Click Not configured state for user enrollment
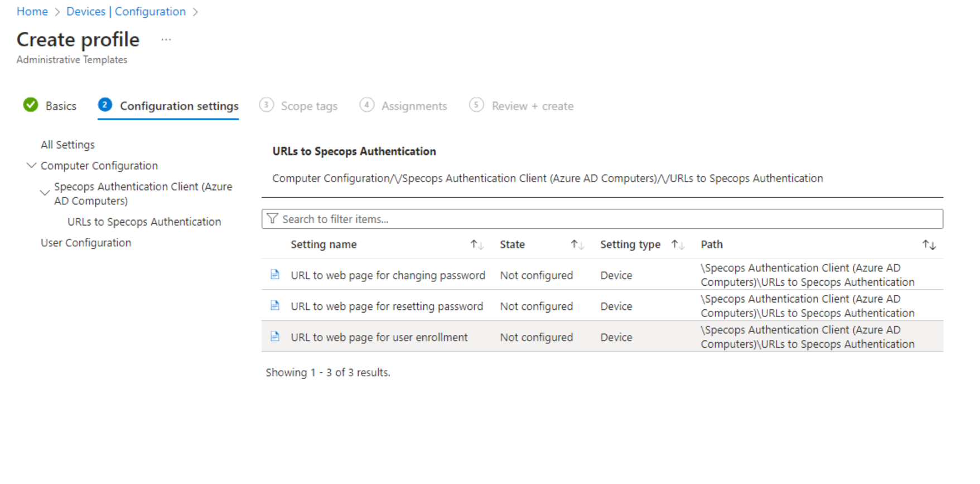Viewport: 980px width, 484px height. [537, 337]
